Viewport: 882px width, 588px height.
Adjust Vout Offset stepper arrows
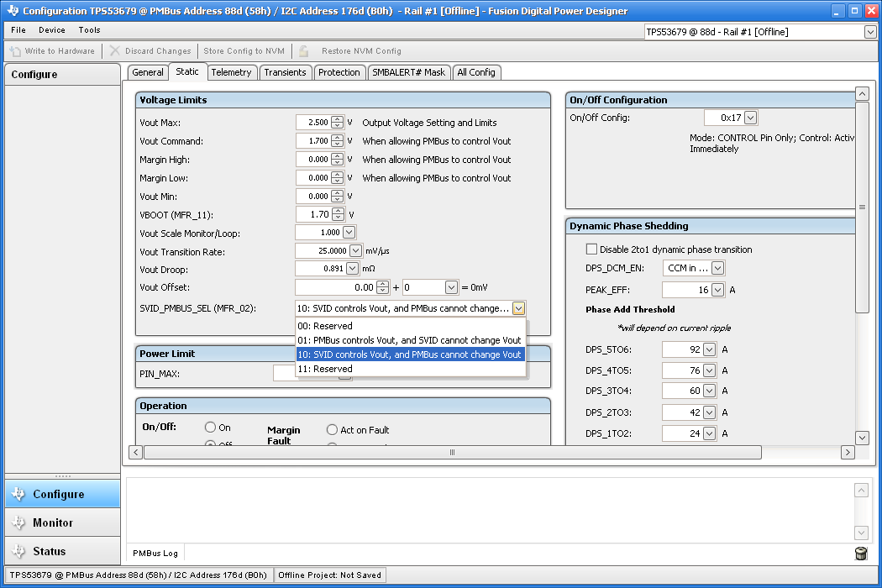pyautogui.click(x=382, y=287)
